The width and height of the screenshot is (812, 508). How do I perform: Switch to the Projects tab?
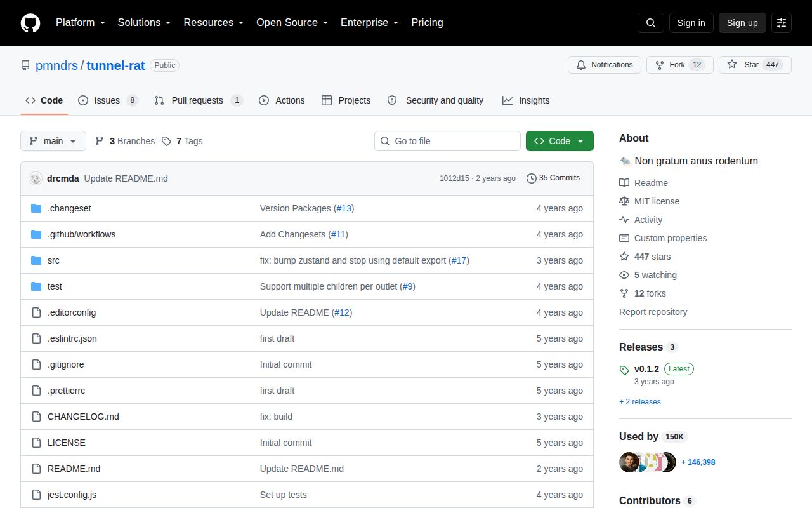tap(346, 100)
